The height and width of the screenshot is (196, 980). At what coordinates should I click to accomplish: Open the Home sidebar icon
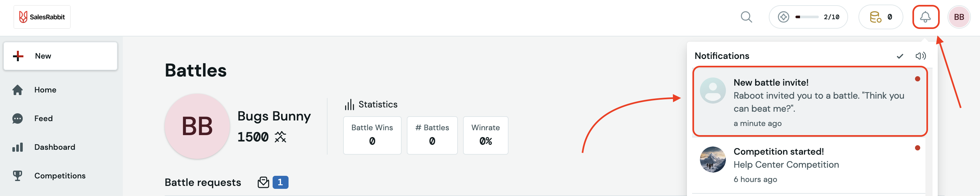point(18,90)
